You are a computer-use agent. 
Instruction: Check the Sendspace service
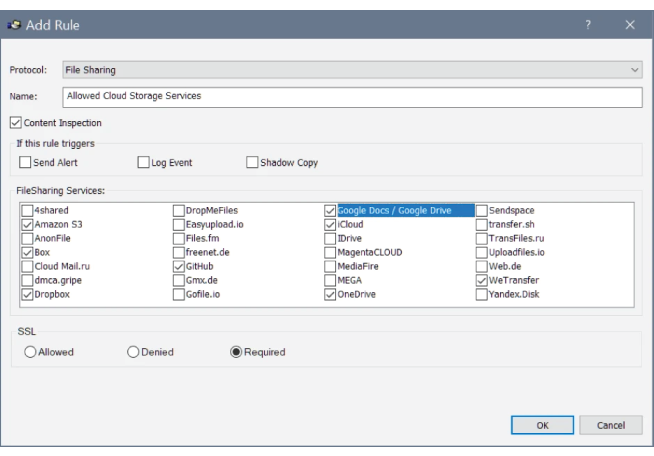pyautogui.click(x=482, y=210)
